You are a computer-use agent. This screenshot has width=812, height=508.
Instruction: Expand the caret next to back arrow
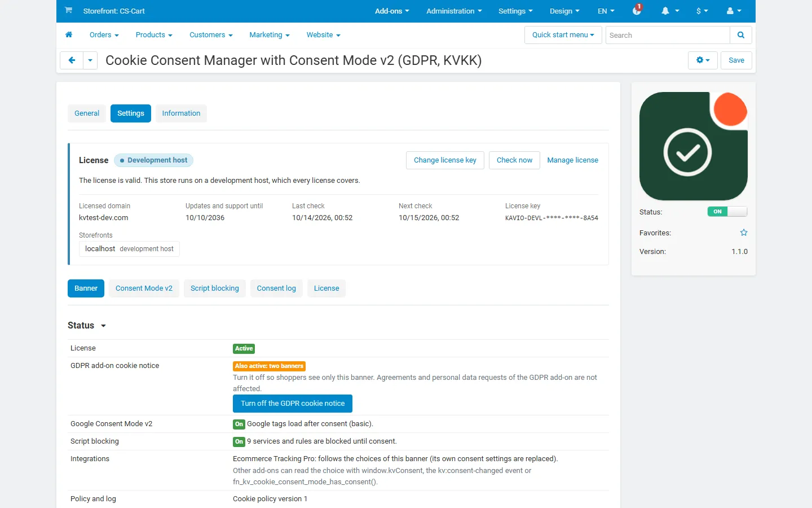click(90, 60)
